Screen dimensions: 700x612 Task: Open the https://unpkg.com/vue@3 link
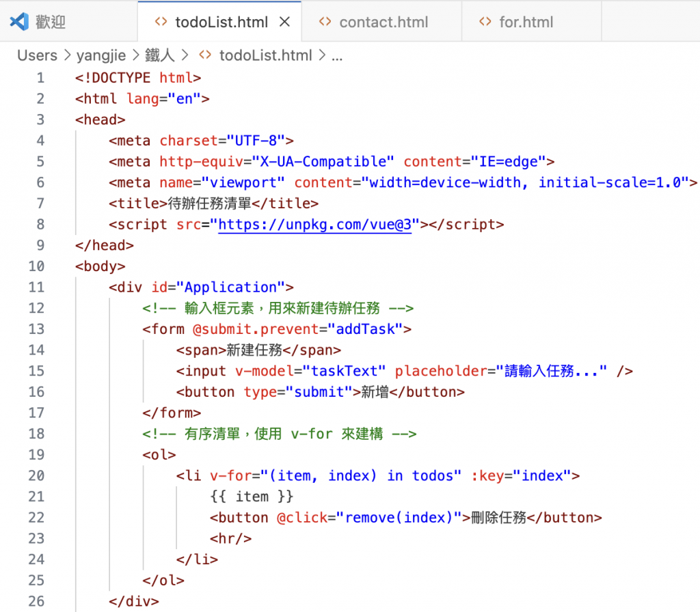(x=314, y=224)
